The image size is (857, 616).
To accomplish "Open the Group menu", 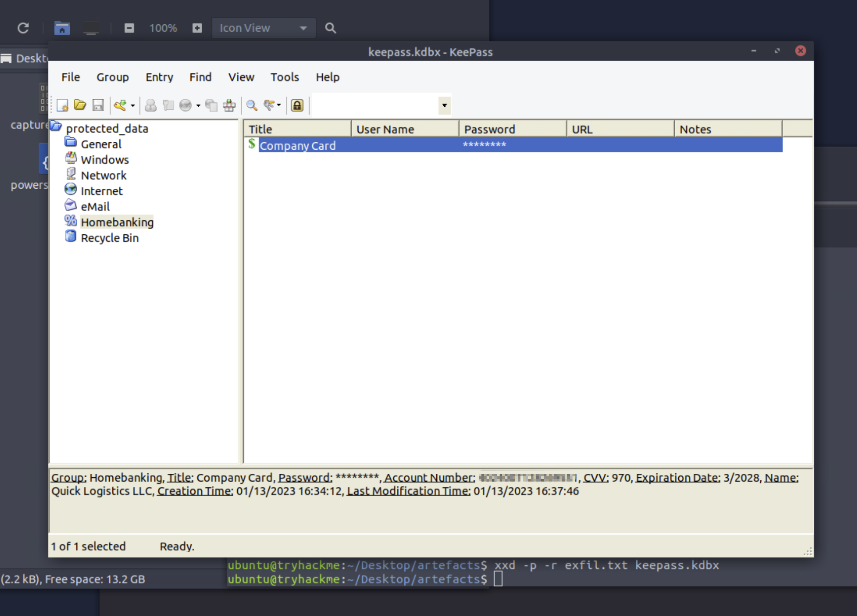I will tap(113, 77).
